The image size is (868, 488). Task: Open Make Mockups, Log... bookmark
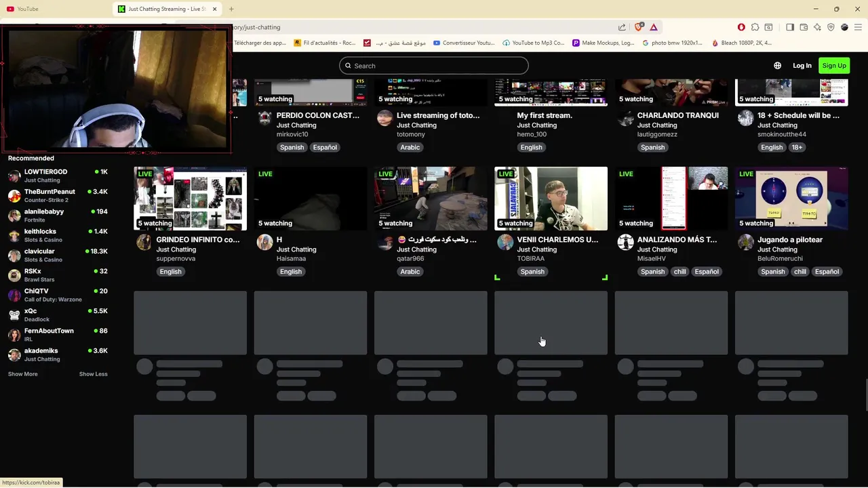click(x=604, y=43)
